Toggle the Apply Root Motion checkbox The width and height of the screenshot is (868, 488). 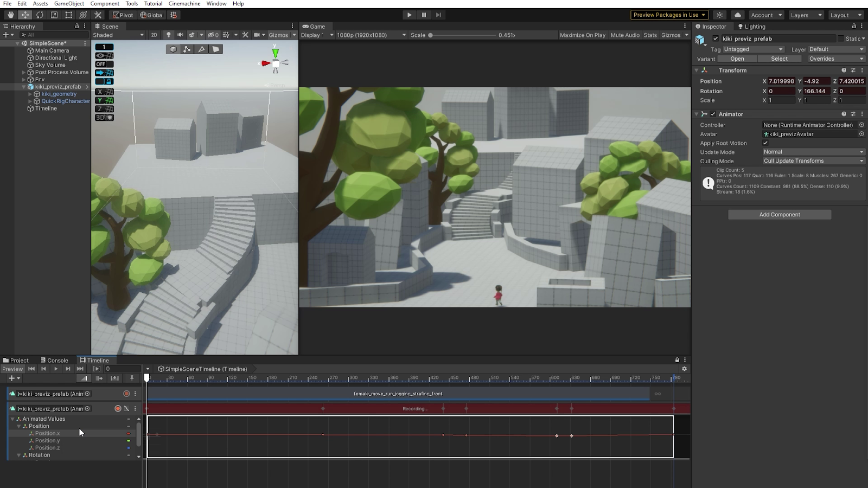coord(765,143)
